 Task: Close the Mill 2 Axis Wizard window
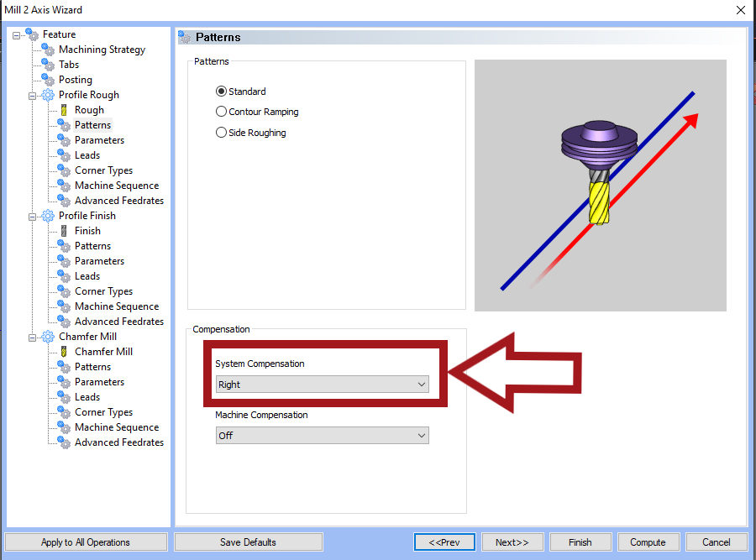[741, 10]
